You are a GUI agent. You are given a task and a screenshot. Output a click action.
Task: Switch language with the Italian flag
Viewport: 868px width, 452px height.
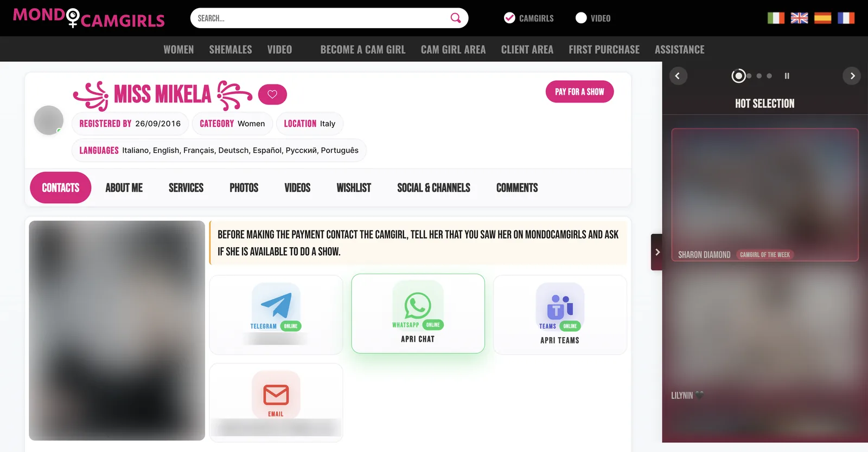pos(776,18)
